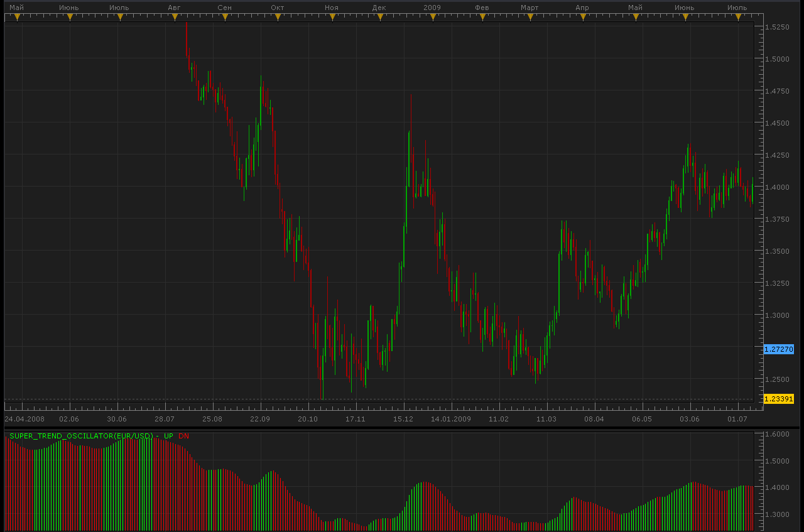The width and height of the screenshot is (804, 532).
Task: Click the 01.07 date axis label
Action: pyautogui.click(x=737, y=419)
